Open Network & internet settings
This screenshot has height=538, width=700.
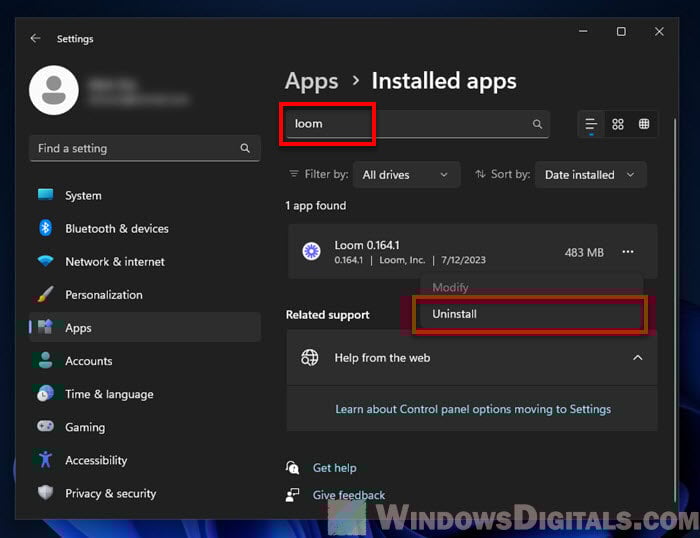(145, 262)
